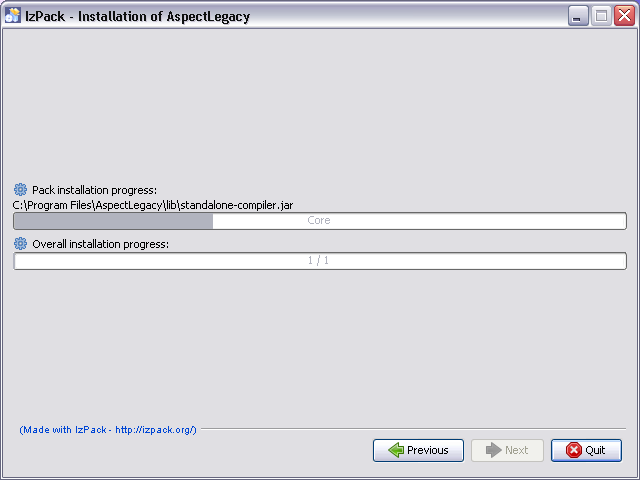Click the green arrow icon on Previous

[396, 450]
